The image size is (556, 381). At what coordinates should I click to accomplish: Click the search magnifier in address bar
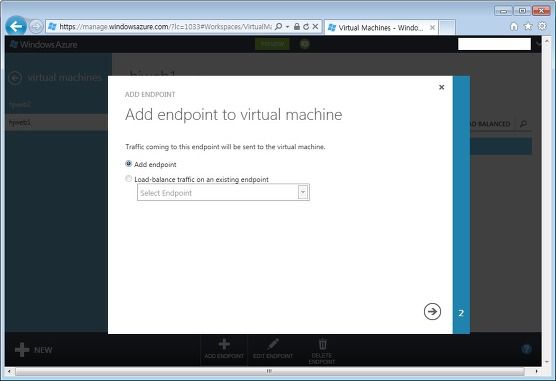pyautogui.click(x=279, y=27)
